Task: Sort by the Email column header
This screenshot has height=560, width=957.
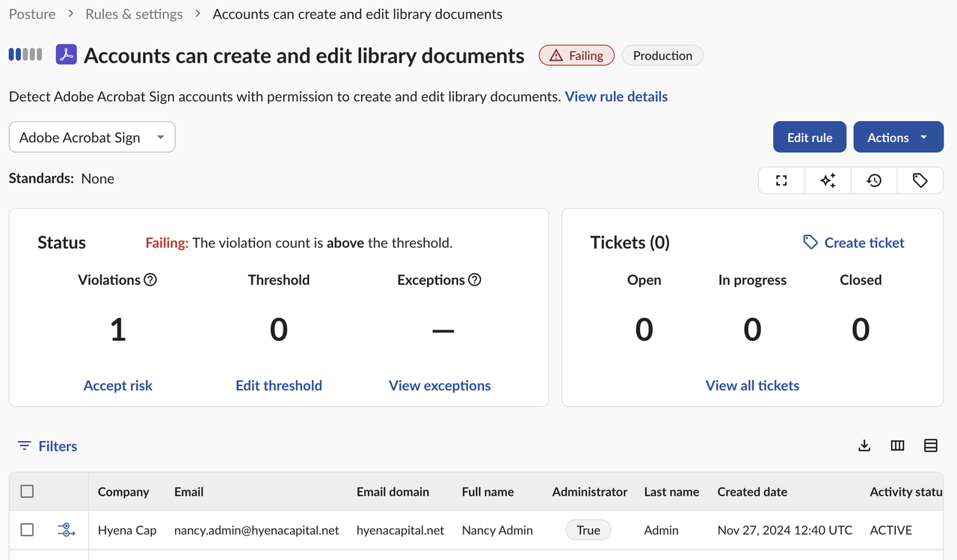Action: [x=188, y=491]
